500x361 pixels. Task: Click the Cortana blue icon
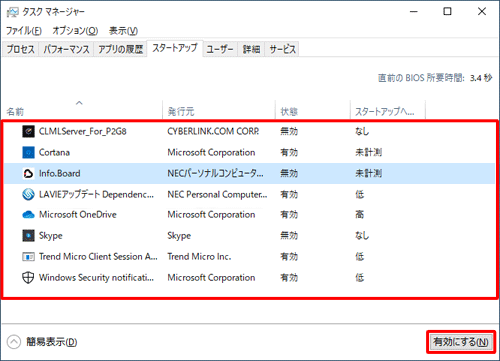tap(28, 152)
